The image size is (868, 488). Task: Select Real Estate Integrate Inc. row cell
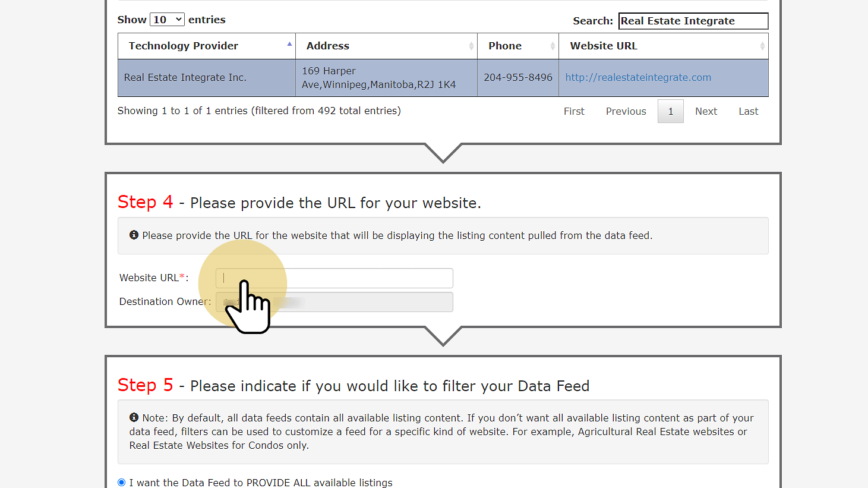click(x=207, y=78)
